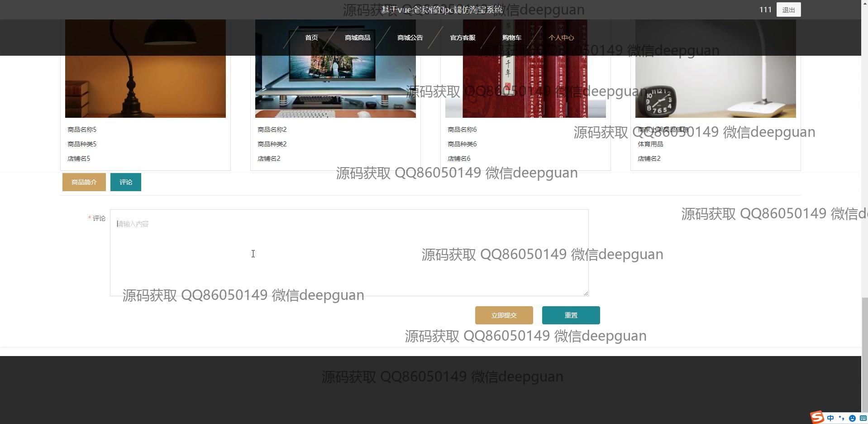Click the shop name 店铺名2 under 商品名称2

[269, 159]
